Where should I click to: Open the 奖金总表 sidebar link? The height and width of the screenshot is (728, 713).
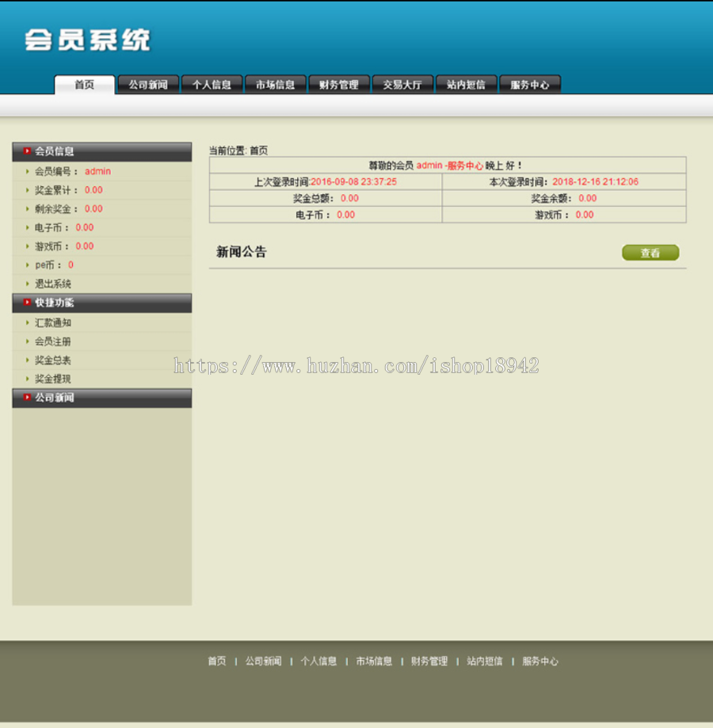tap(53, 360)
